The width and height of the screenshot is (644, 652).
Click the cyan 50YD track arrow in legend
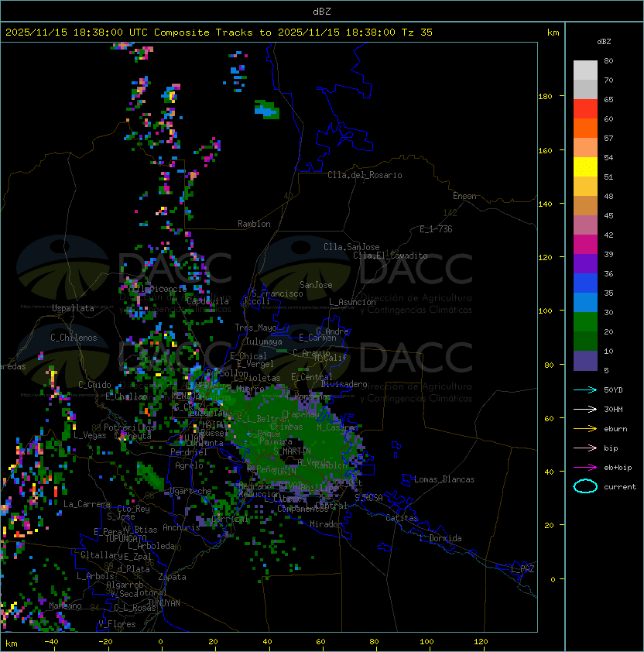click(585, 389)
